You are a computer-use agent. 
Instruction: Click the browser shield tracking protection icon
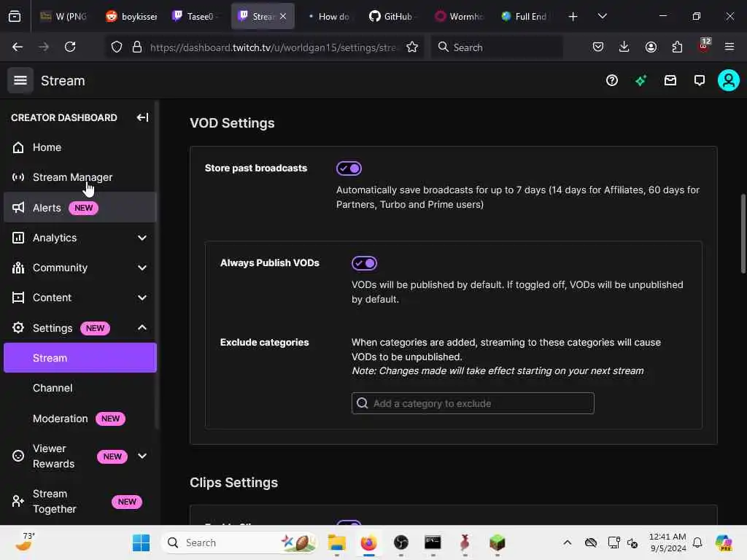117,47
